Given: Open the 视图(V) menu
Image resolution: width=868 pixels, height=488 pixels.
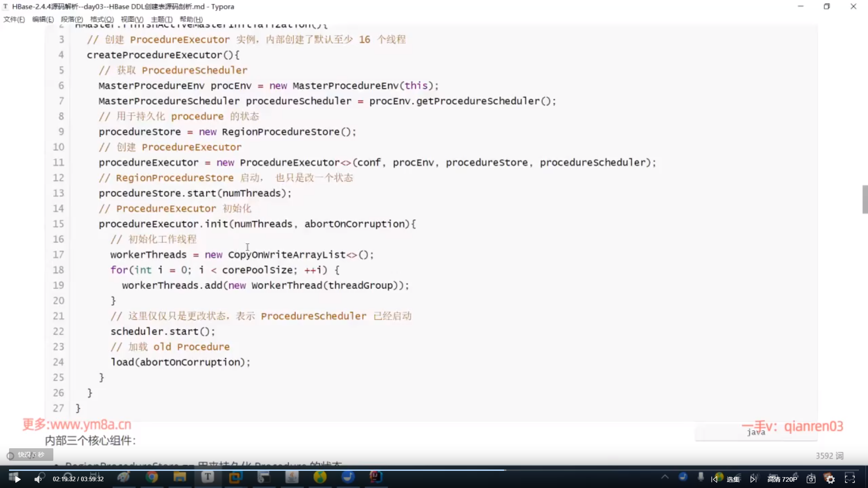Looking at the screenshot, I should click(132, 19).
